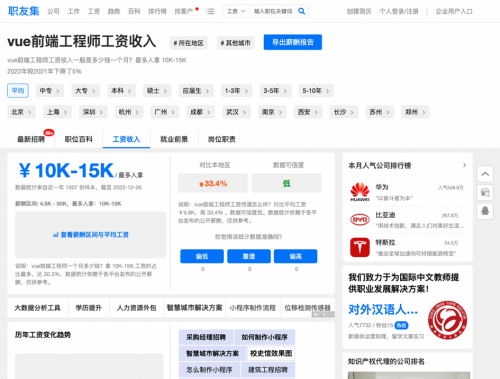Click the 创建简历 link

[359, 11]
